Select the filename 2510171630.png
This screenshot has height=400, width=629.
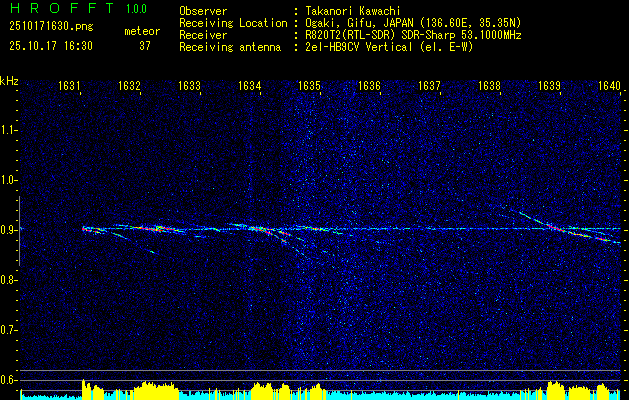(x=51, y=27)
